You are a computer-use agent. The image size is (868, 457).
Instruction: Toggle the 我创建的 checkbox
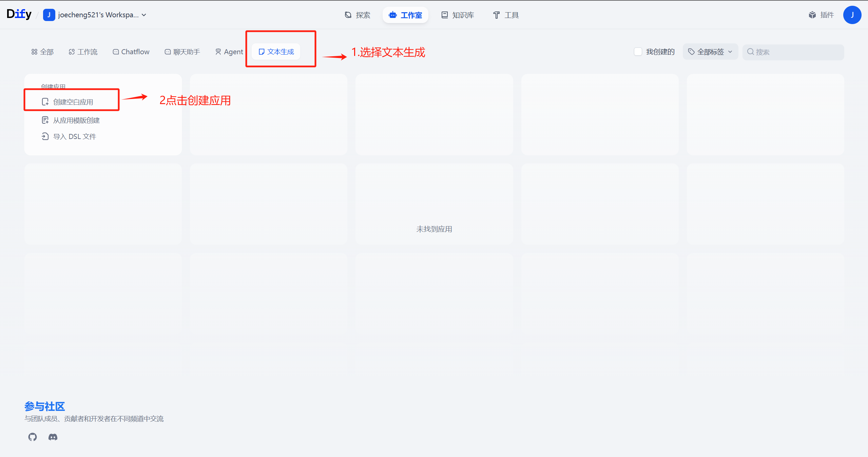(638, 52)
